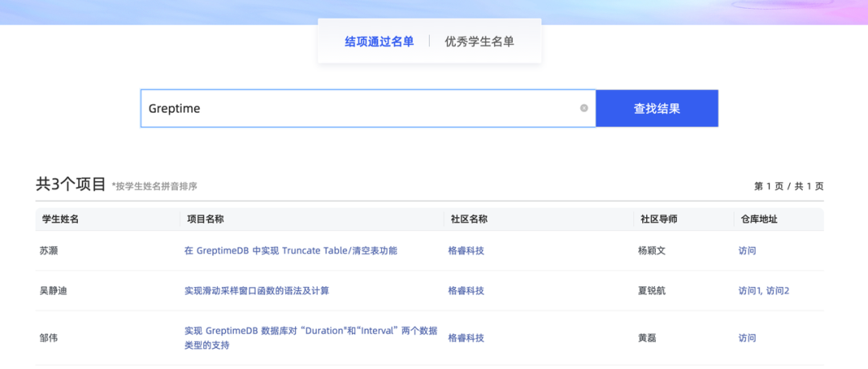Screen dimensions: 868x369
Task: Select student name 邹伟
Action: tap(49, 338)
